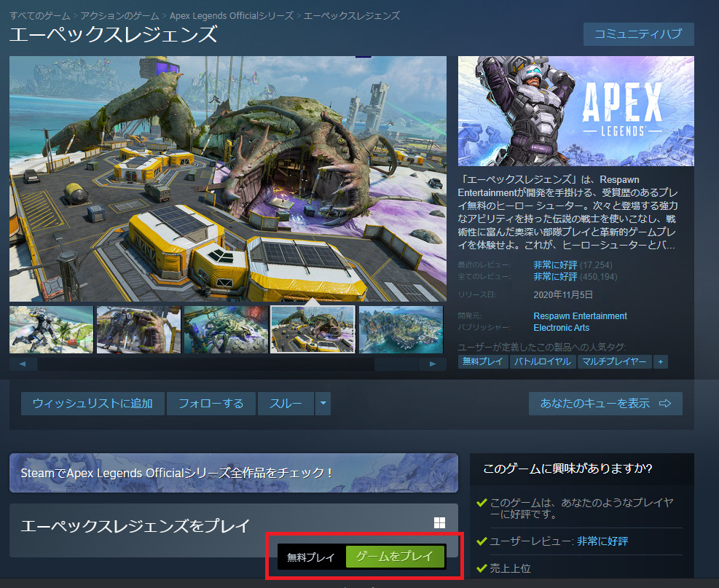Image resolution: width=719 pixels, height=588 pixels.
Task: Open the ユーザーレビュー 非常に好評 link in sidebar
Action: coord(602,541)
